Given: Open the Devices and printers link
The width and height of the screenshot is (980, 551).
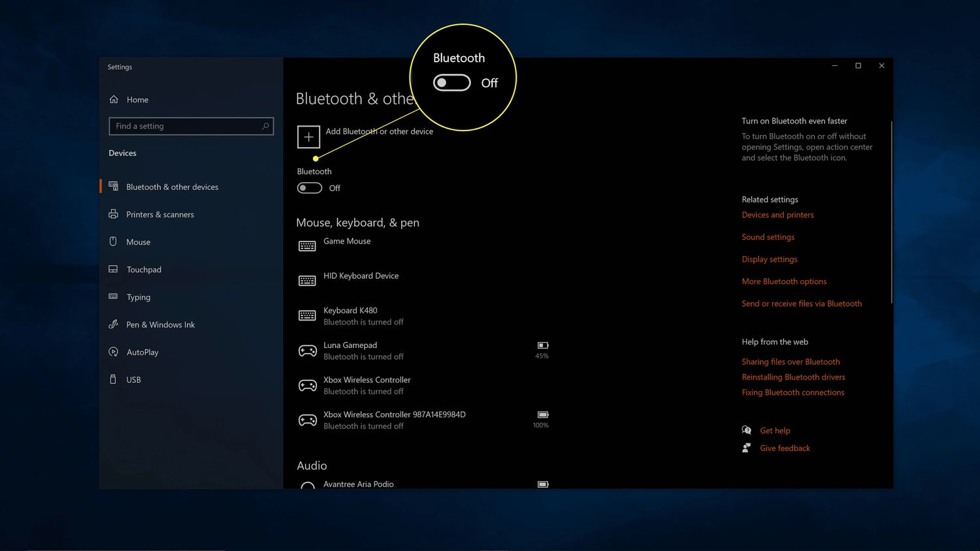Looking at the screenshot, I should pyautogui.click(x=777, y=215).
